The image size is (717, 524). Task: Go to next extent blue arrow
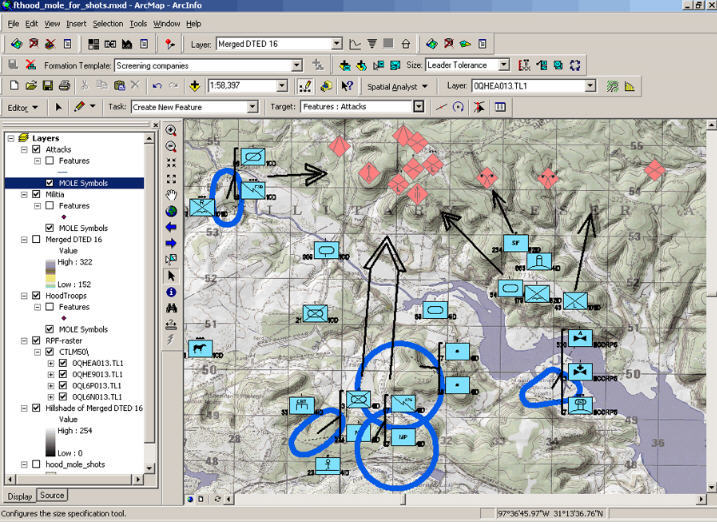pos(171,243)
